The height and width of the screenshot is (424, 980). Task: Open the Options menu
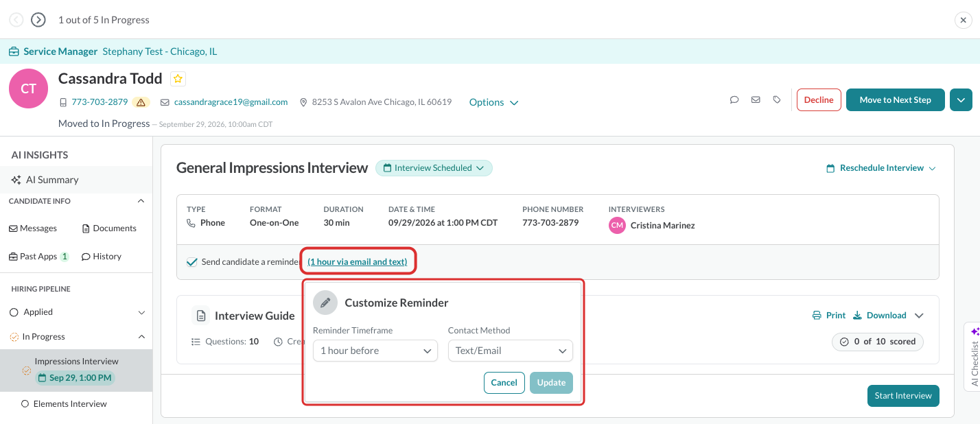click(x=493, y=102)
